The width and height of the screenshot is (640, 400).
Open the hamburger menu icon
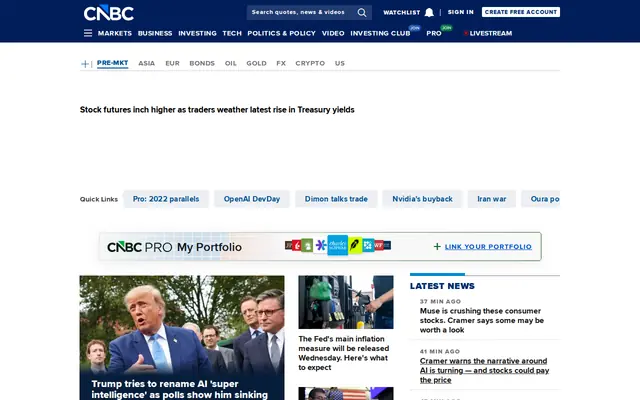coord(88,33)
